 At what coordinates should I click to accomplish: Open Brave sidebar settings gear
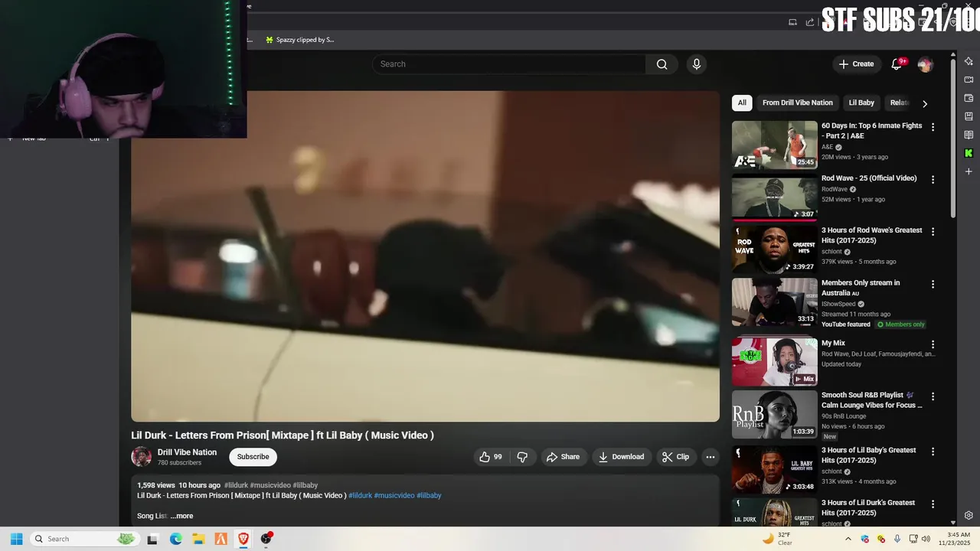(x=969, y=516)
